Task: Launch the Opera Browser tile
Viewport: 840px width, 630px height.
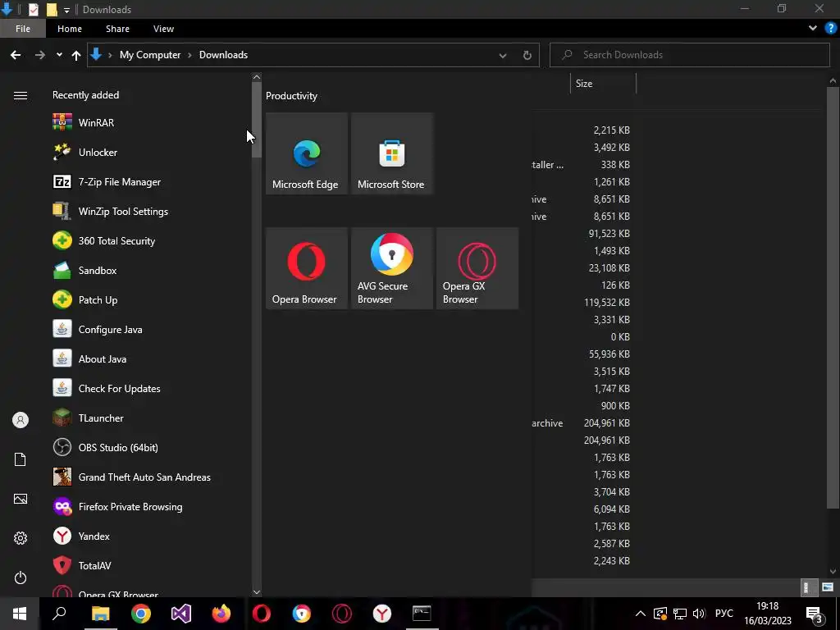Action: [307, 268]
